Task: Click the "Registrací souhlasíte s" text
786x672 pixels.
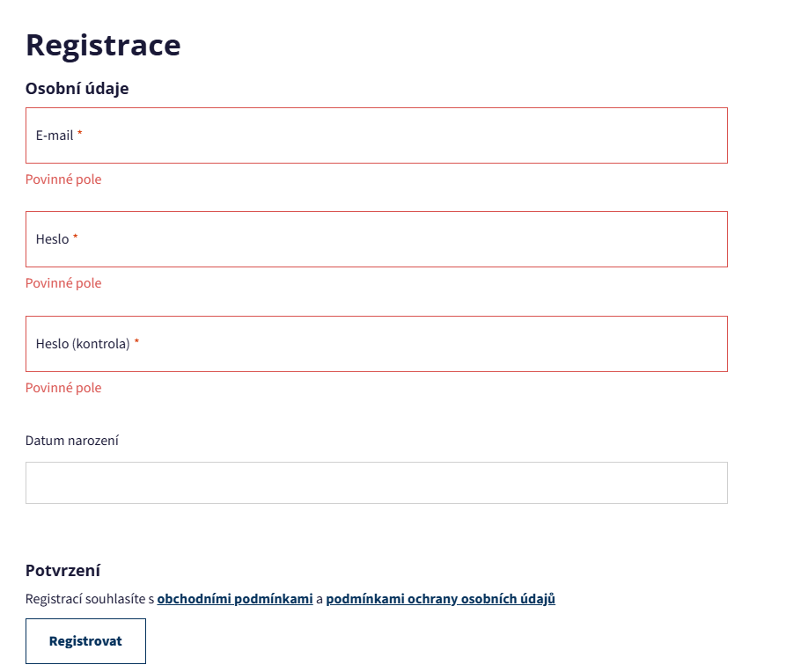Action: click(x=90, y=599)
